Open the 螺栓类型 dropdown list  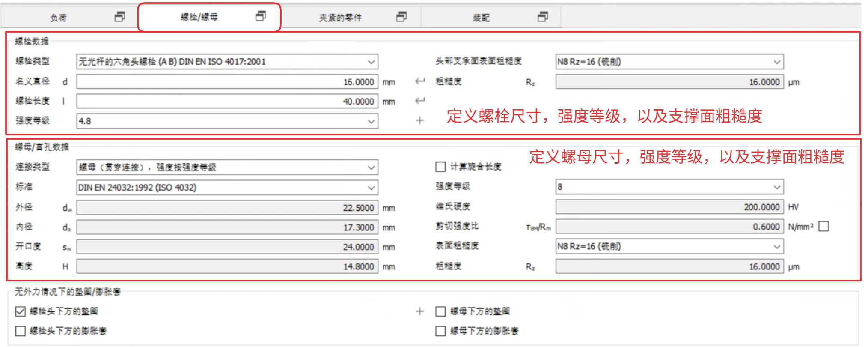(371, 62)
